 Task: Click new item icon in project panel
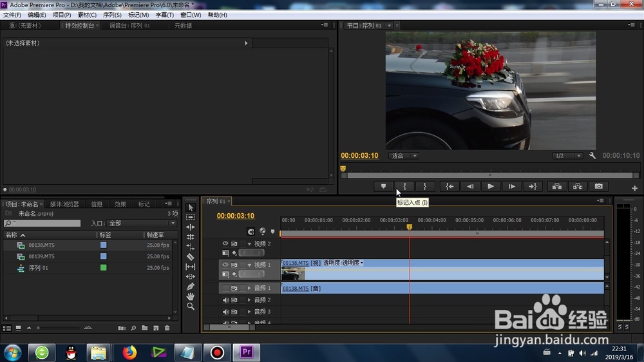click(156, 328)
